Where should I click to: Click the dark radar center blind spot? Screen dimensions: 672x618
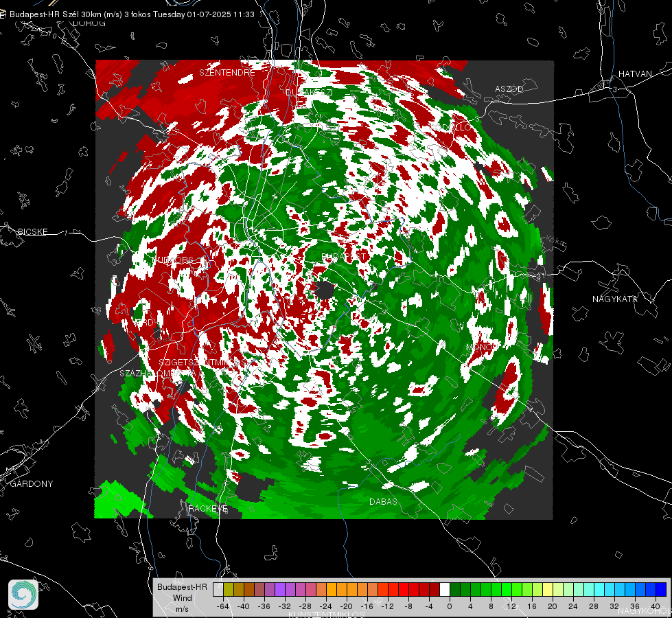point(325,290)
